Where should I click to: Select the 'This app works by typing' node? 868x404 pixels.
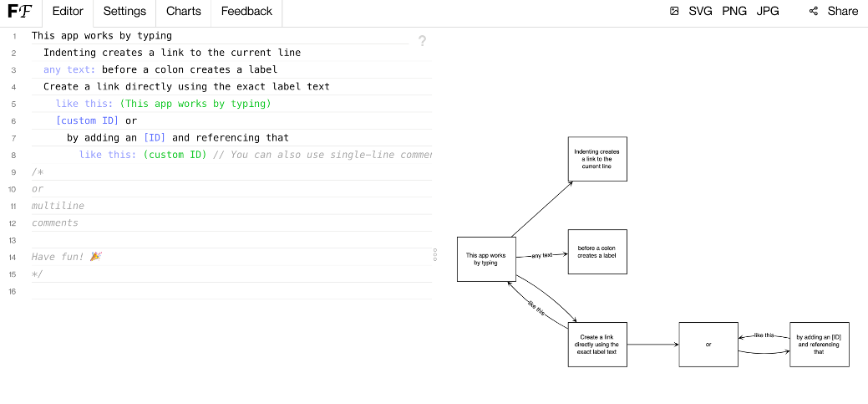[x=485, y=259]
